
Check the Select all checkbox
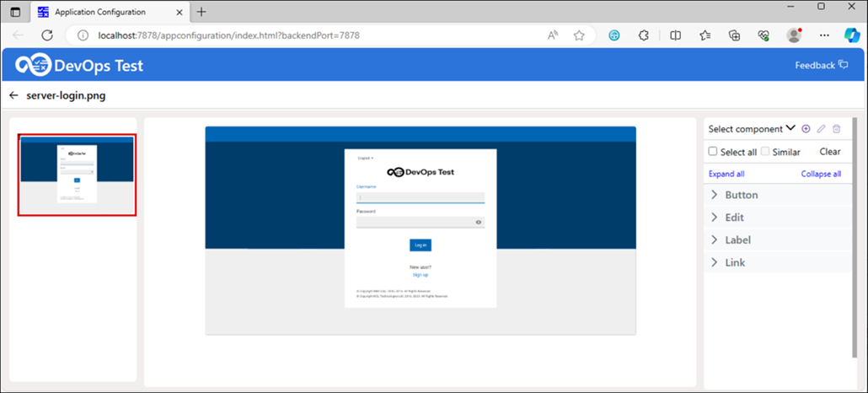point(713,151)
